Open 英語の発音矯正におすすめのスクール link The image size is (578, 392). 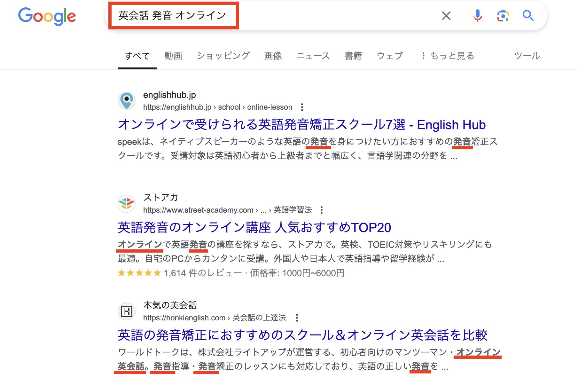pyautogui.click(x=302, y=335)
